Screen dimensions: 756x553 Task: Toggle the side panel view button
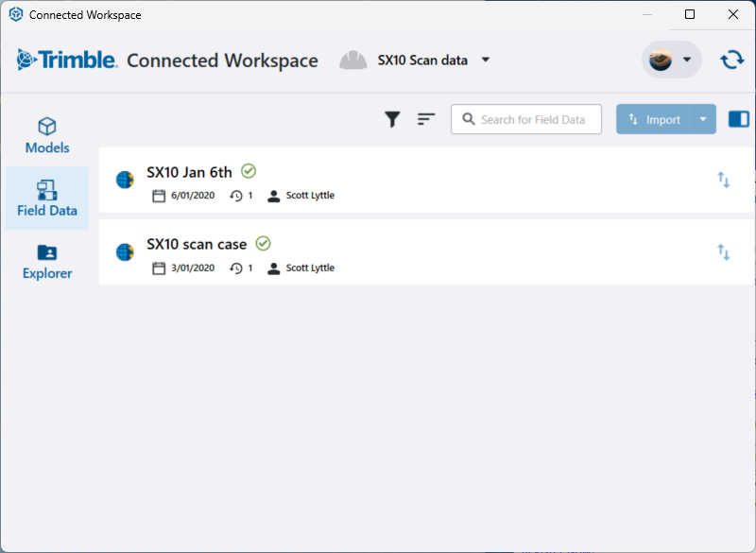[738, 119]
